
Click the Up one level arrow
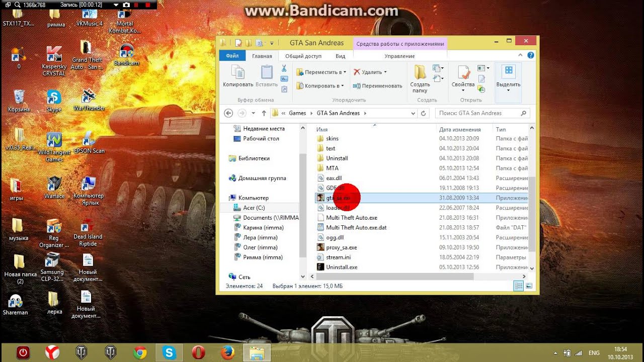pyautogui.click(x=264, y=113)
